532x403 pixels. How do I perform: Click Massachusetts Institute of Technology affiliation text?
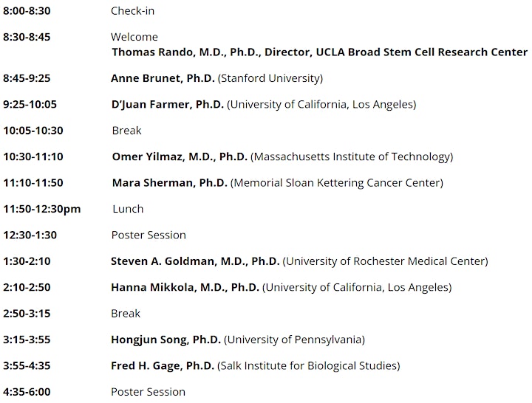click(x=352, y=156)
